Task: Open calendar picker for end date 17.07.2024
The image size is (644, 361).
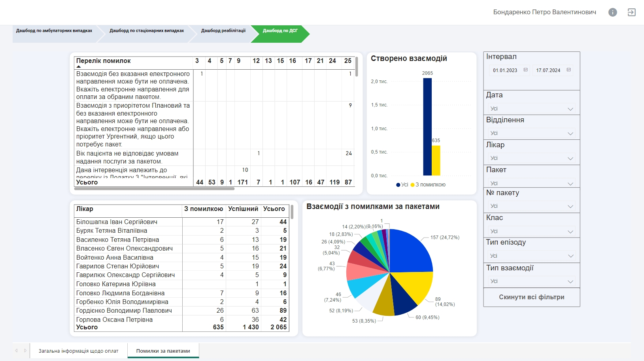Action: (x=568, y=70)
